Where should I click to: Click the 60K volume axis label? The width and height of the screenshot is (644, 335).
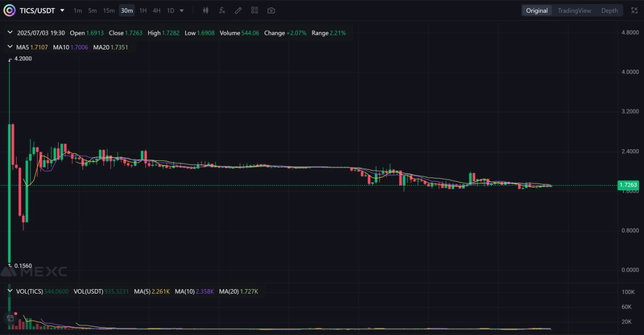tap(626, 307)
